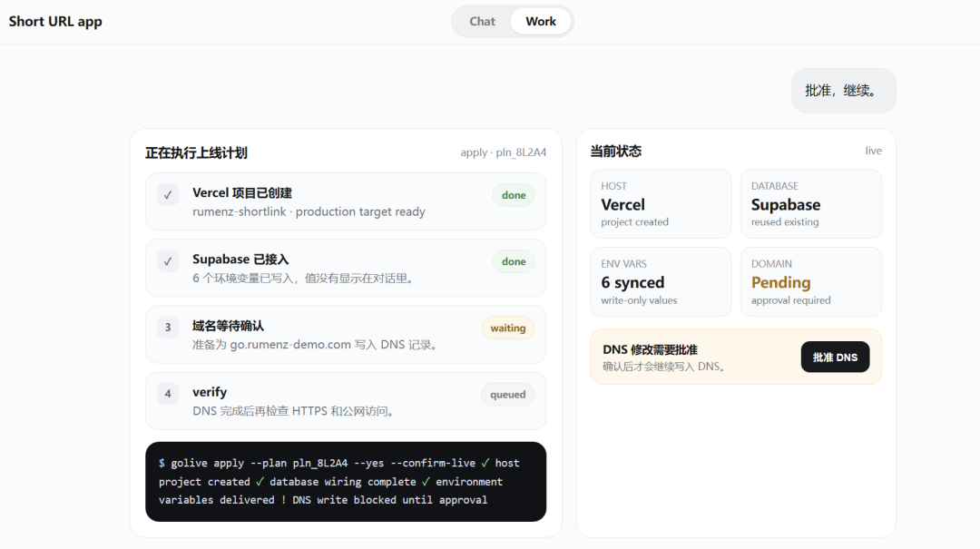Screen dimensions: 980x549
Task: Open the DATABASE Supabase status card
Action: (x=810, y=204)
